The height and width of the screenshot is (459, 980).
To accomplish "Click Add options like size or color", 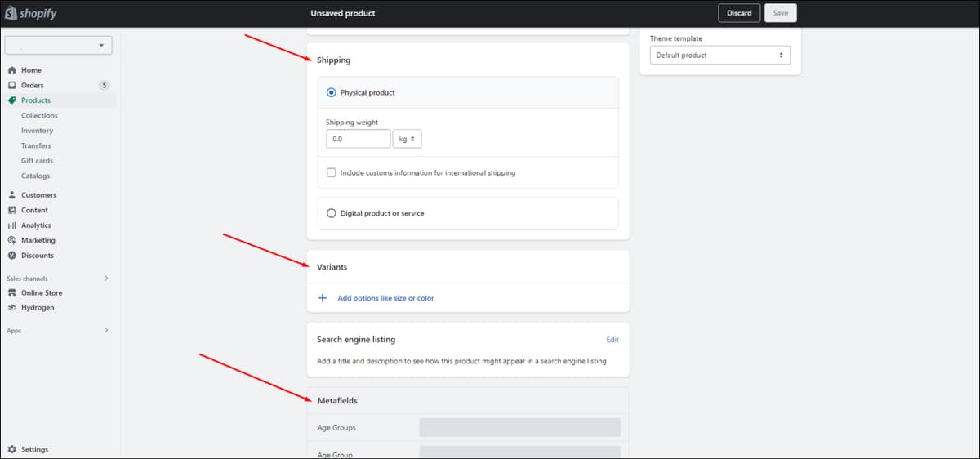I will 385,298.
